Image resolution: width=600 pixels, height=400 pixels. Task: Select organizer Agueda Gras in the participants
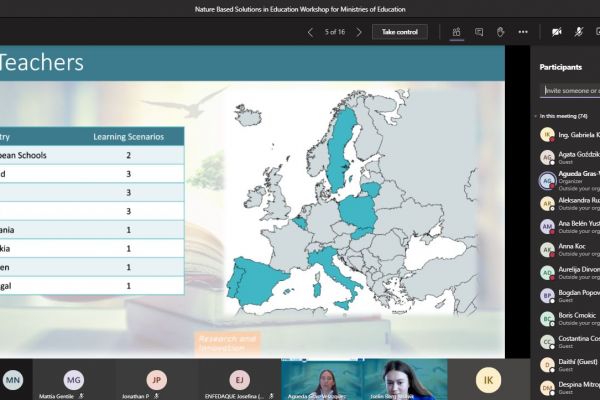click(x=569, y=181)
